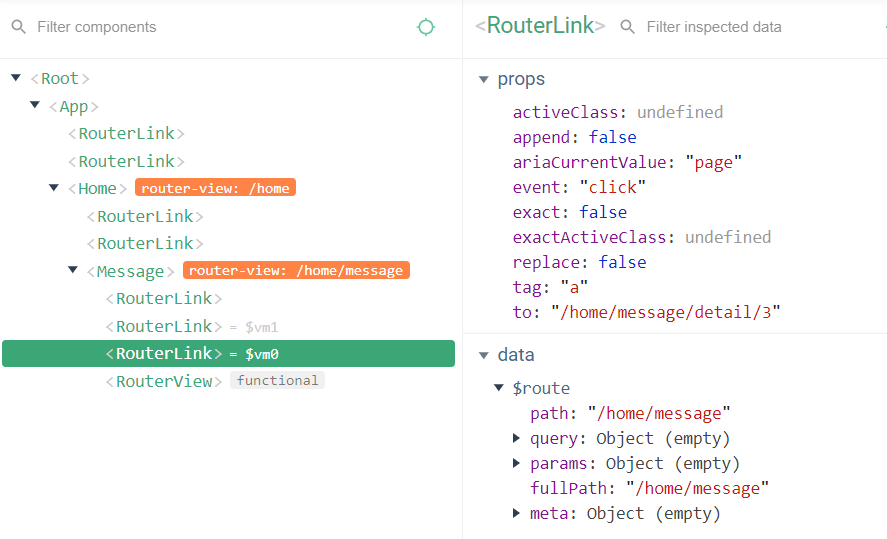Expand the query object
Viewport: 887px width, 539px height.
tap(516, 438)
